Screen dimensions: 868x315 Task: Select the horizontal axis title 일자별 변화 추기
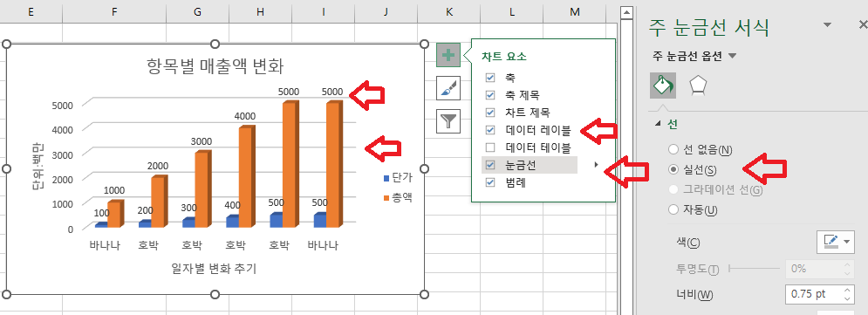(x=214, y=269)
